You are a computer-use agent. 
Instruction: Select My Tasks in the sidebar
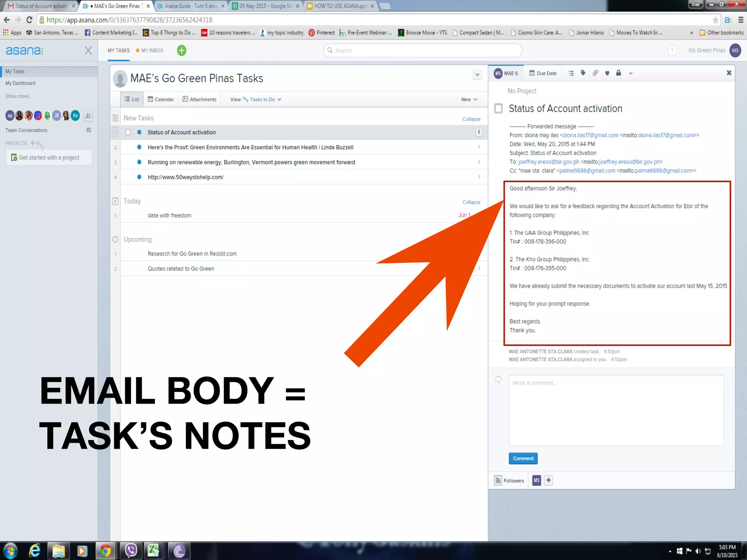49,71
